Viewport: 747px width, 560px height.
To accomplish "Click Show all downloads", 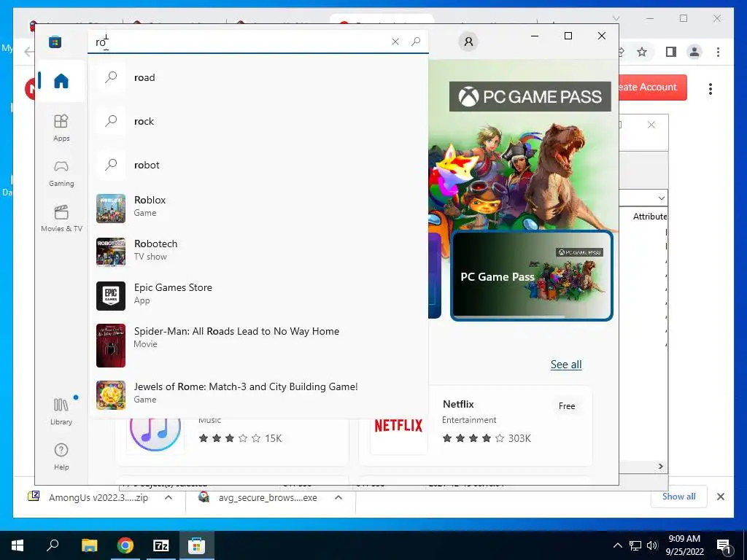I will [678, 497].
